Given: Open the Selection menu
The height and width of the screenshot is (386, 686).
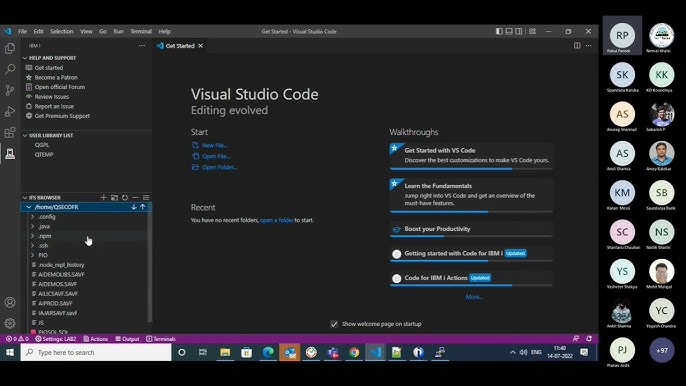Looking at the screenshot, I should click(62, 32).
